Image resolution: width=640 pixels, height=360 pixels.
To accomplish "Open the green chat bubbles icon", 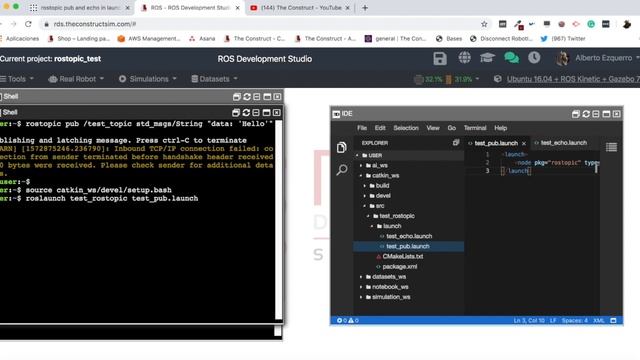I will pyautogui.click(x=511, y=58).
